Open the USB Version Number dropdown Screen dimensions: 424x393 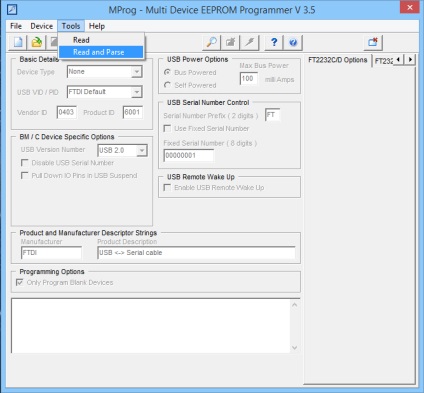(x=142, y=150)
